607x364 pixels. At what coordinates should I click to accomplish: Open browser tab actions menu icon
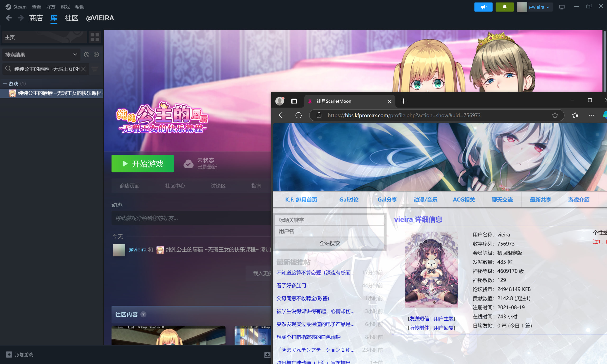coord(294,101)
